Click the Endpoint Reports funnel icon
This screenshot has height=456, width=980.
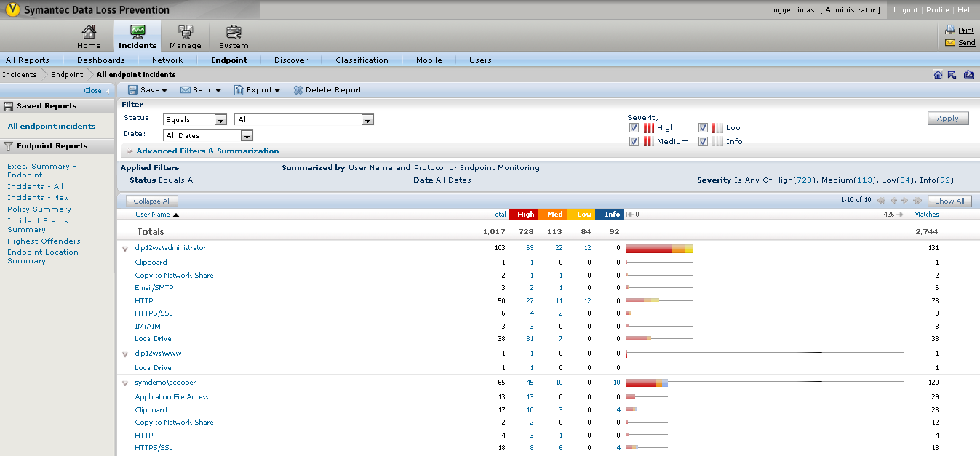tap(9, 146)
